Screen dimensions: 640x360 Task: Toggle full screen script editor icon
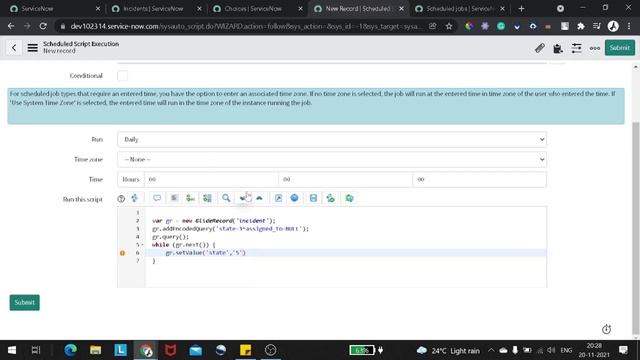tap(278, 198)
